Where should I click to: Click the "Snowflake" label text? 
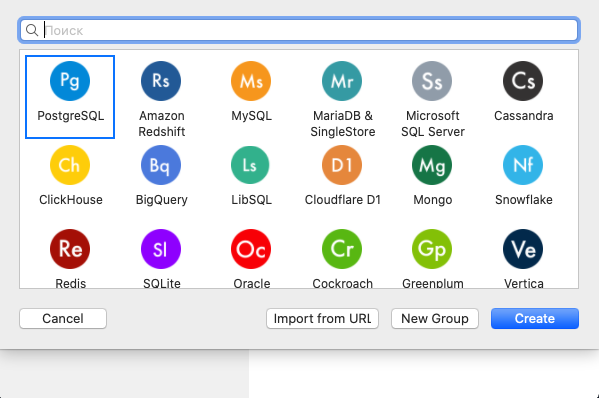pyautogui.click(x=524, y=200)
